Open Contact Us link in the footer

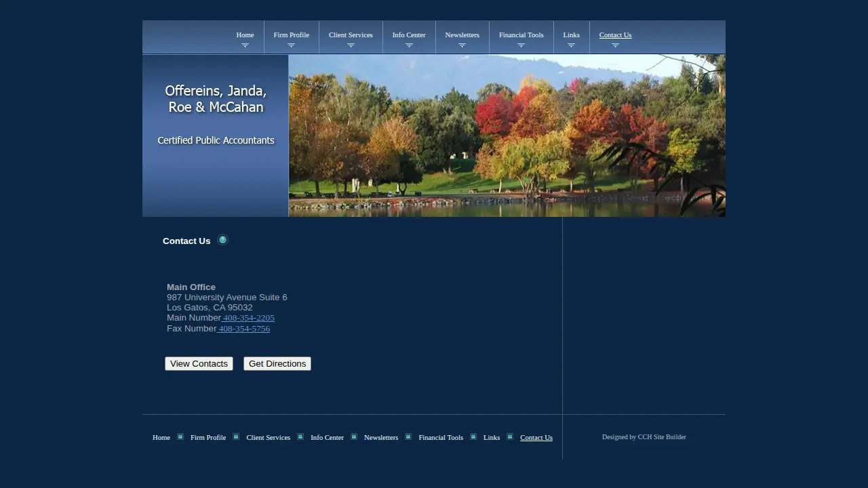coord(536,437)
